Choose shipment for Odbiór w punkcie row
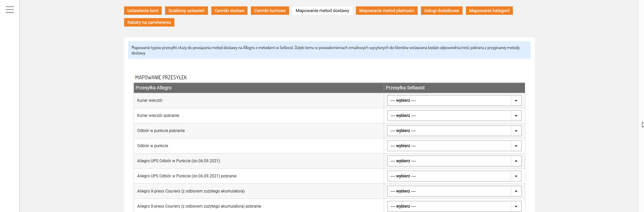Viewport: 644px width, 212px height. [x=454, y=146]
